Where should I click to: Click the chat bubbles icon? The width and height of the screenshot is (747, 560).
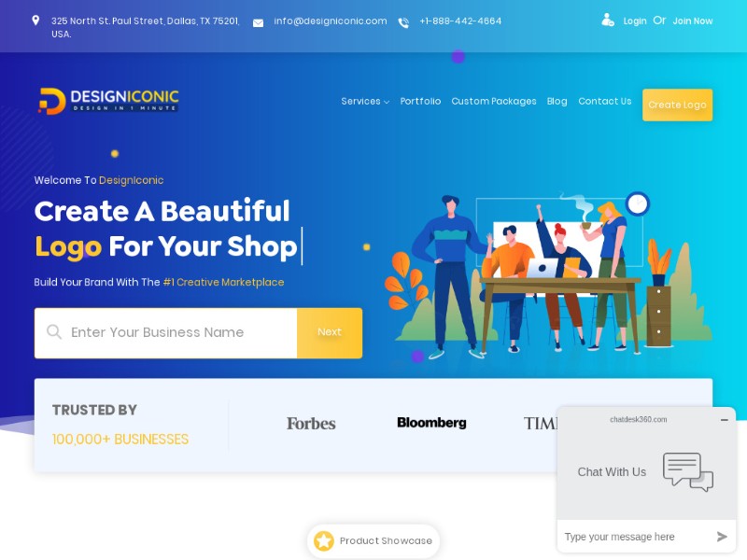(x=688, y=472)
